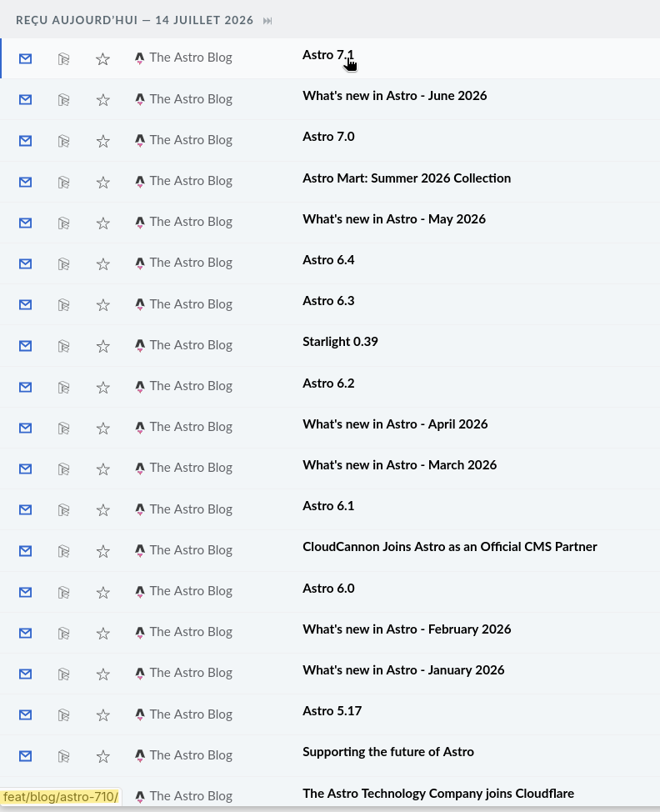Open the Astro 6.0 article title
Screen dimensions: 660x812
click(328, 589)
